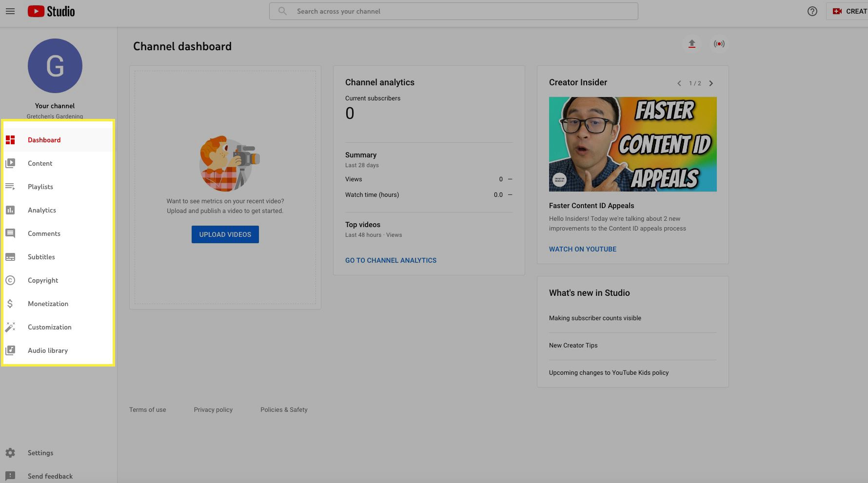
Task: Open Comments in the sidebar
Action: coord(44,233)
